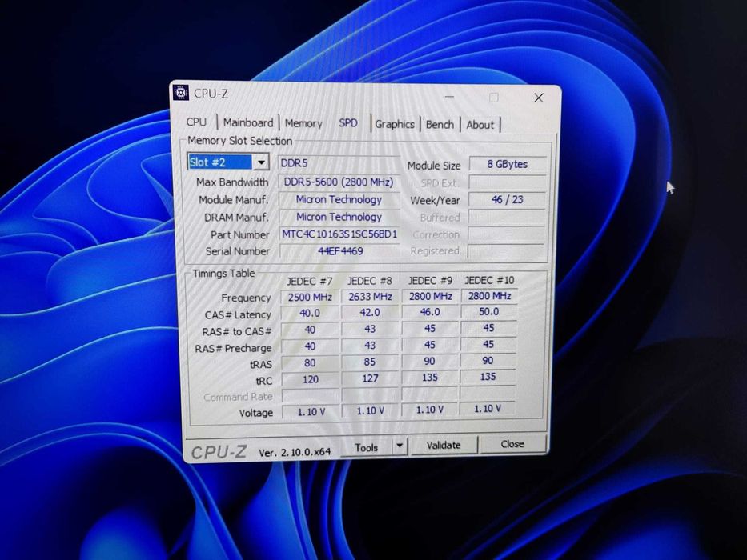747x560 pixels.
Task: Click the JEDEC #7 voltage 1.10 V cell
Action: [311, 412]
